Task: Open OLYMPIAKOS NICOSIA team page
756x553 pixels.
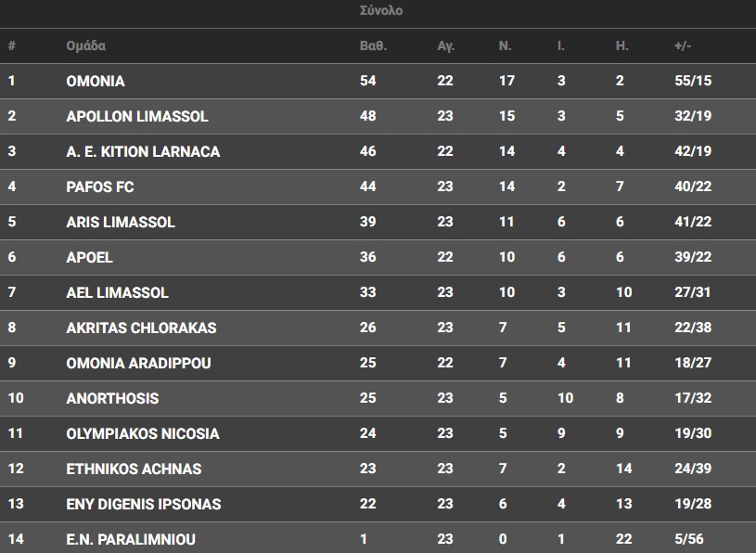Action: click(143, 433)
